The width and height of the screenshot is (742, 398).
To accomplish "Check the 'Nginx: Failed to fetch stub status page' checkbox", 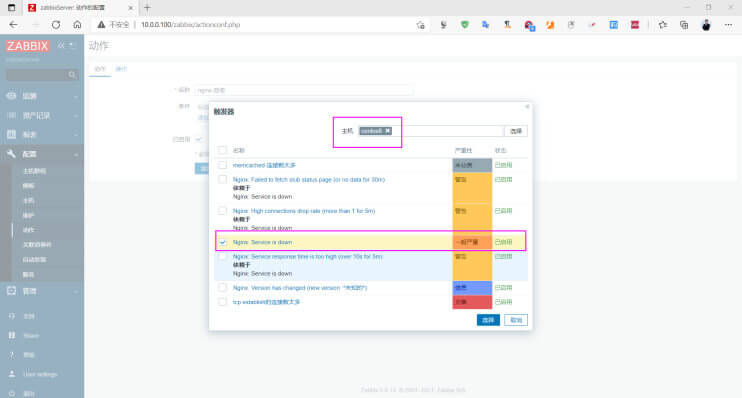I will 222,179.
